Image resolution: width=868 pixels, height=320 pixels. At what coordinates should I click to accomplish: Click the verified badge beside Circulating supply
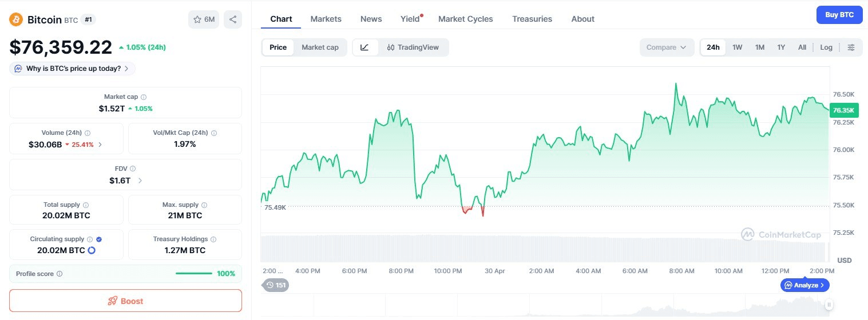(99, 239)
